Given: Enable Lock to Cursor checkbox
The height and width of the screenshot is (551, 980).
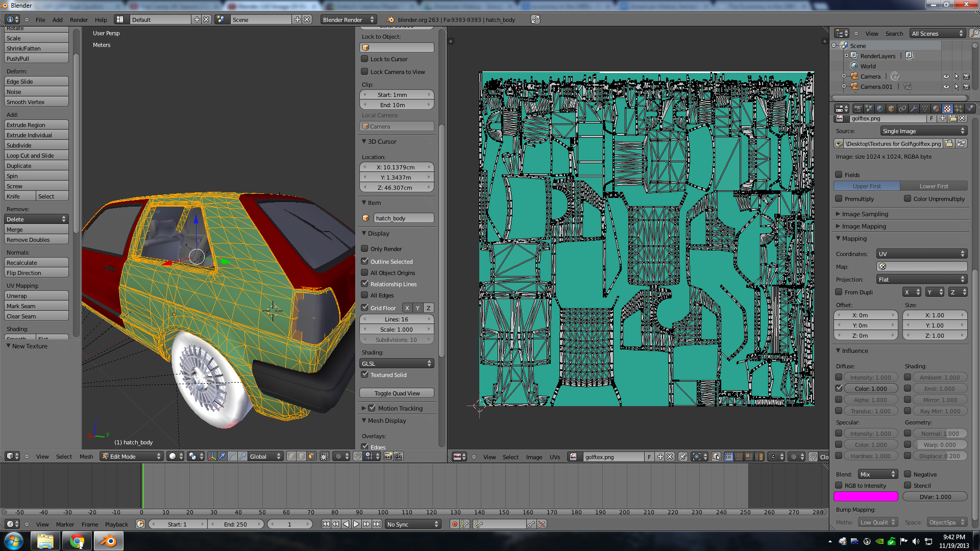Looking at the screenshot, I should (364, 59).
